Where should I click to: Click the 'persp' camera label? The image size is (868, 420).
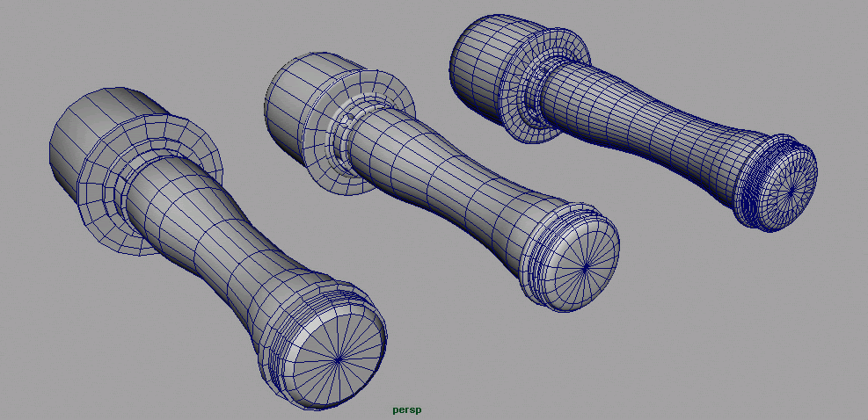click(407, 410)
